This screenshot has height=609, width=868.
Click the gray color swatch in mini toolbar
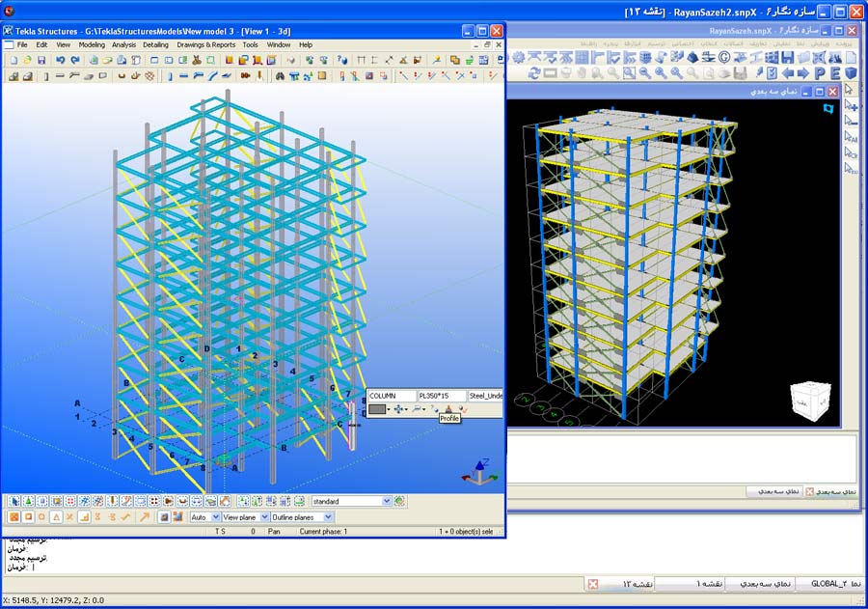pos(376,409)
